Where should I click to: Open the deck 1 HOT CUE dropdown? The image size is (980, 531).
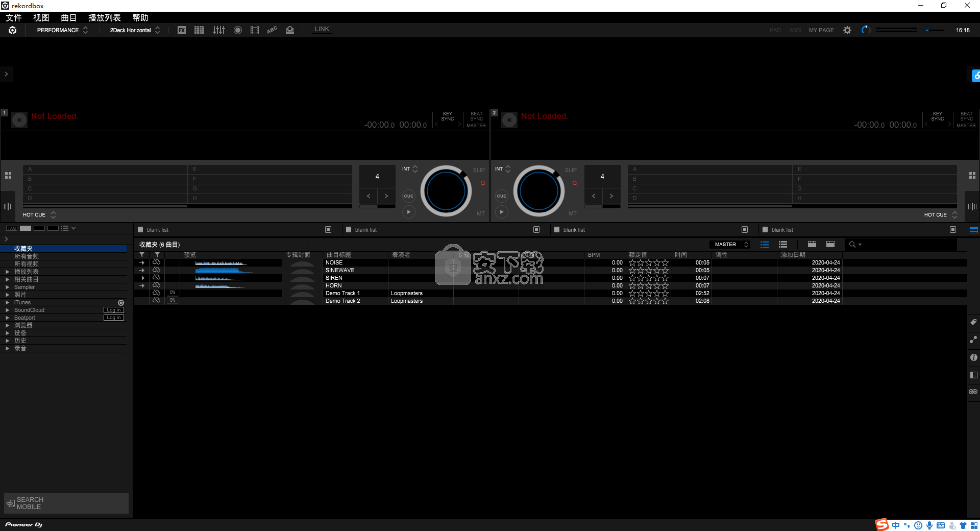pyautogui.click(x=39, y=215)
